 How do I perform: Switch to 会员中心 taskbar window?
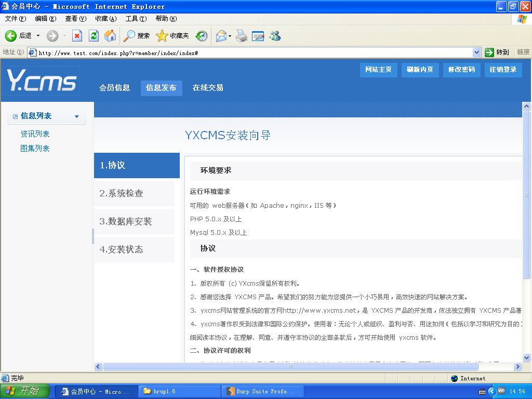96,392
